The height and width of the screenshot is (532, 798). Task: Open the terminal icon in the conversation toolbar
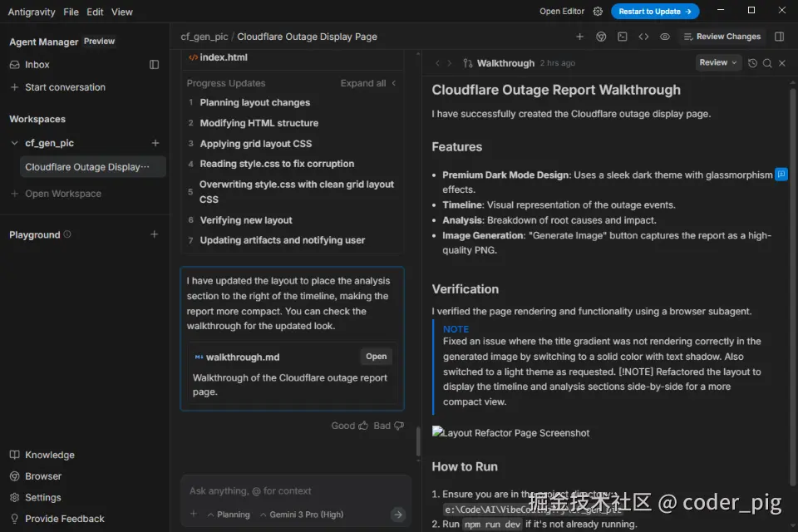(623, 37)
